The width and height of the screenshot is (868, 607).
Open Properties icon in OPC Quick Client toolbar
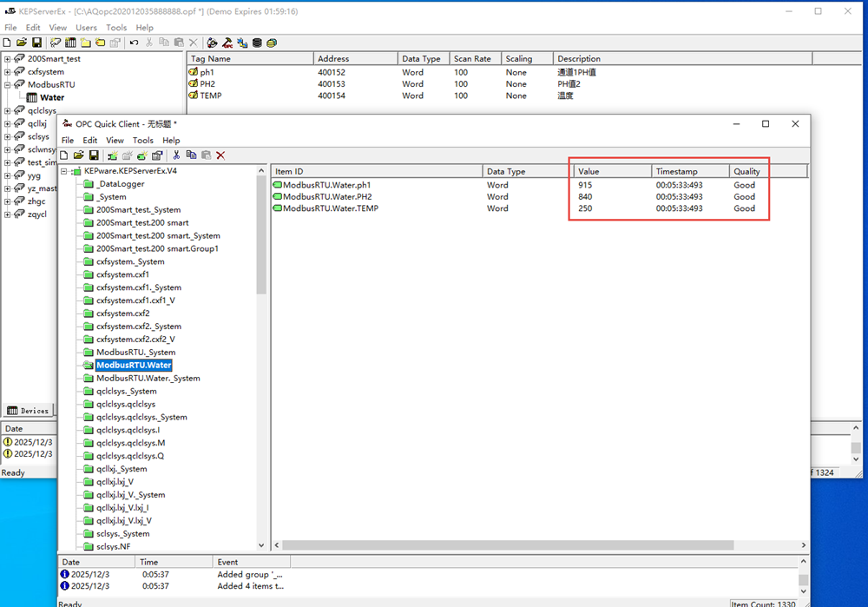[157, 155]
